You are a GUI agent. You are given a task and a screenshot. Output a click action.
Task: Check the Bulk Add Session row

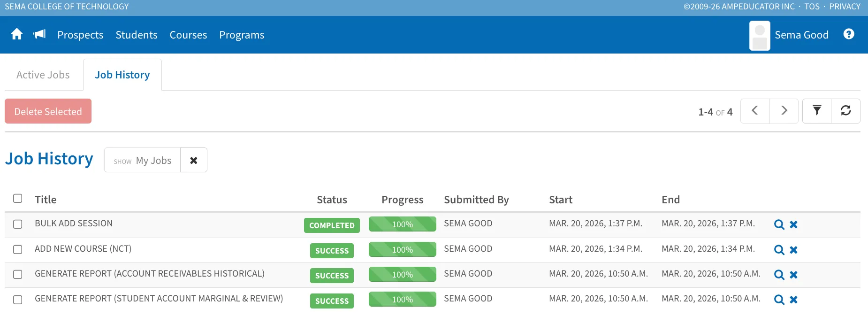pyautogui.click(x=18, y=224)
